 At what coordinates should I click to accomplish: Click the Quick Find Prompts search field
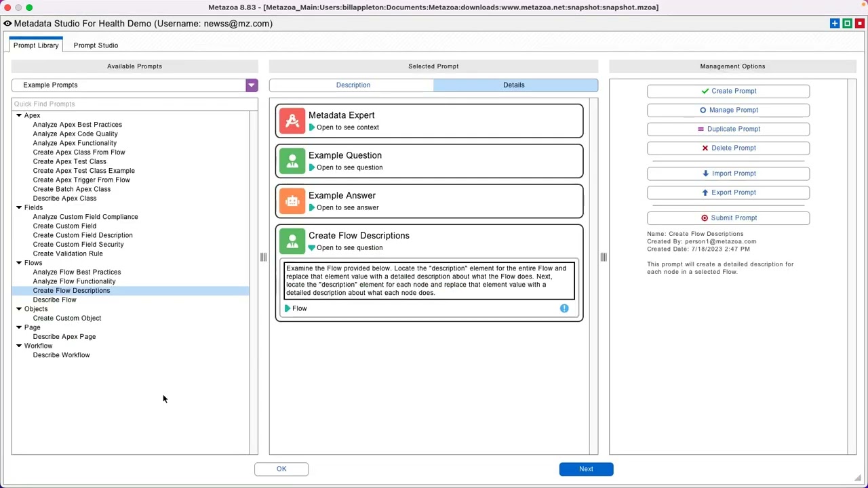(x=134, y=104)
